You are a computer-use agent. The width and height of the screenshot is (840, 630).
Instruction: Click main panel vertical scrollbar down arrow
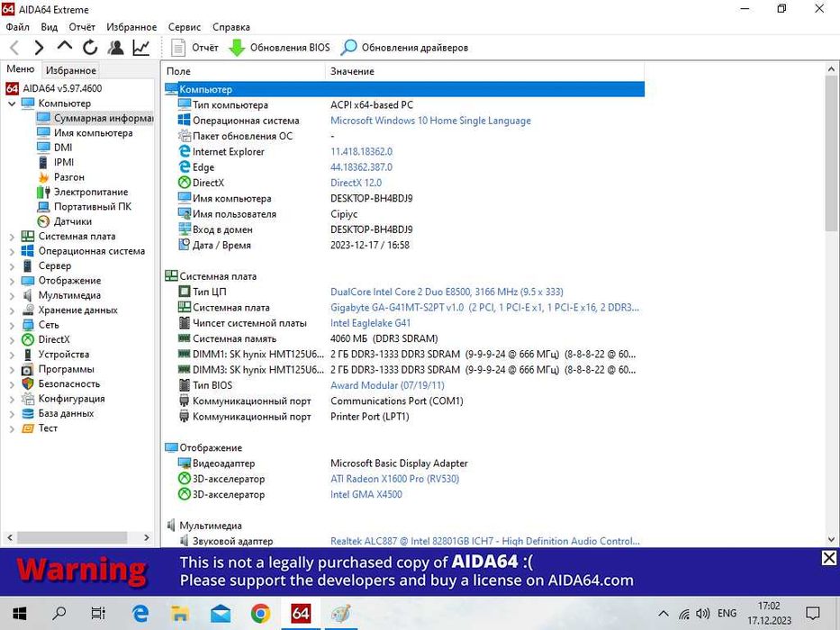(x=831, y=539)
